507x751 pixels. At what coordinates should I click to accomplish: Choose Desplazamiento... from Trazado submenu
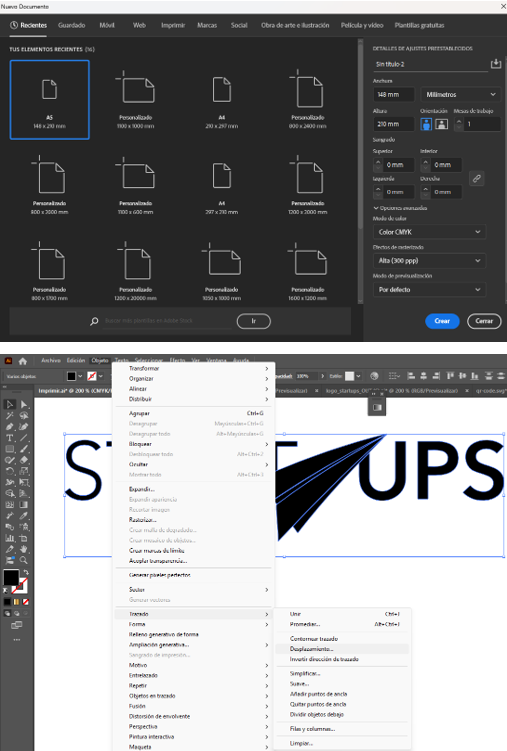342,649
